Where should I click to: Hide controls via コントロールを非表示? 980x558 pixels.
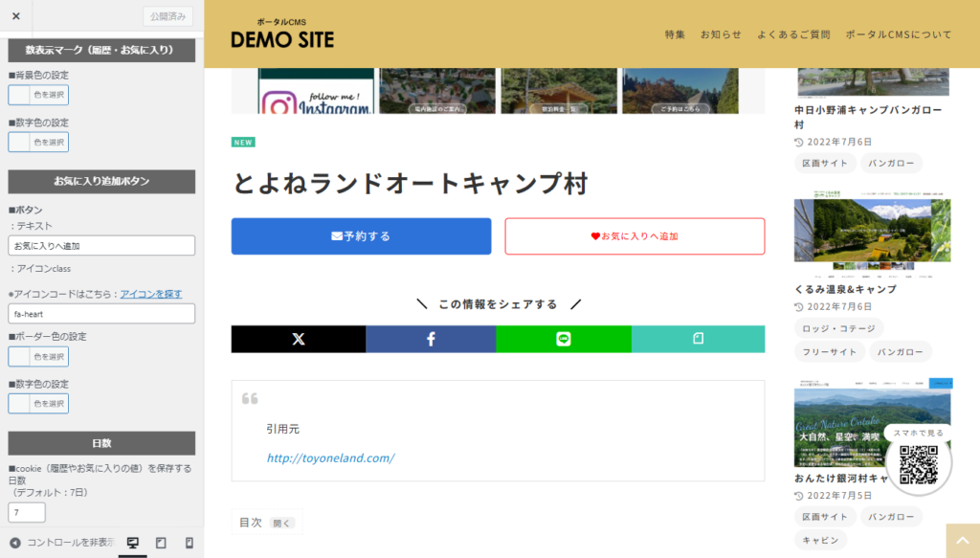coord(62,543)
